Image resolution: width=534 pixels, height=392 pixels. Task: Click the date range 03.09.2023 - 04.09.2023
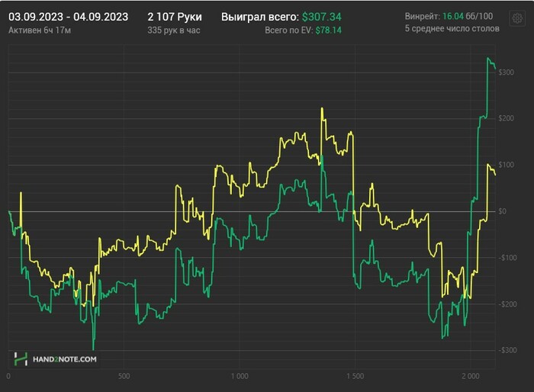(x=69, y=17)
